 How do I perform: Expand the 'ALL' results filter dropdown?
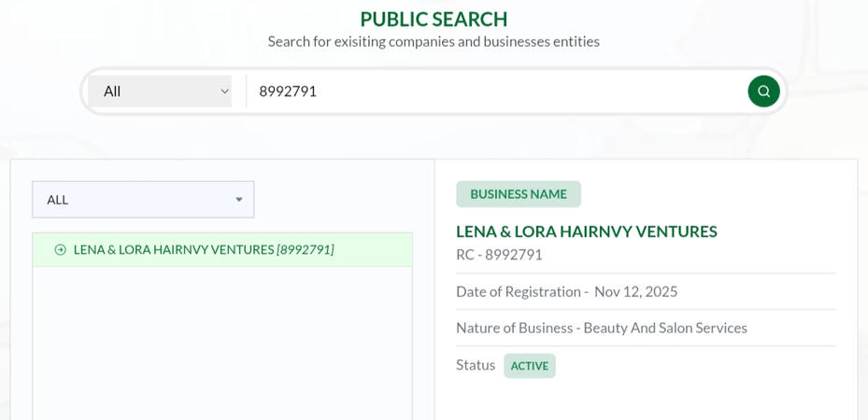tap(143, 200)
